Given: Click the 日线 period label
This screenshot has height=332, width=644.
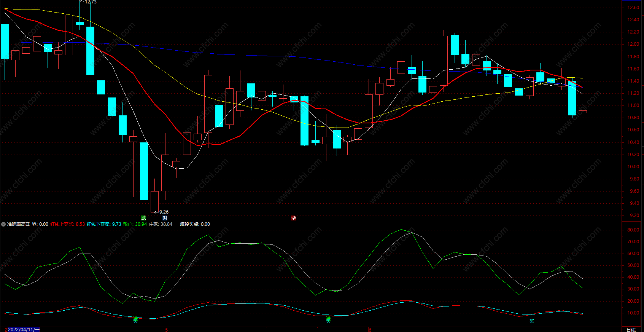Looking at the screenshot, I should (x=631, y=329).
